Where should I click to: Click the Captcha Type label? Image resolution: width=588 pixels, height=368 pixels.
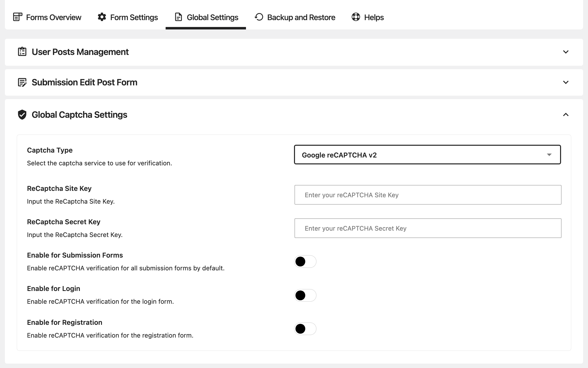tap(50, 150)
